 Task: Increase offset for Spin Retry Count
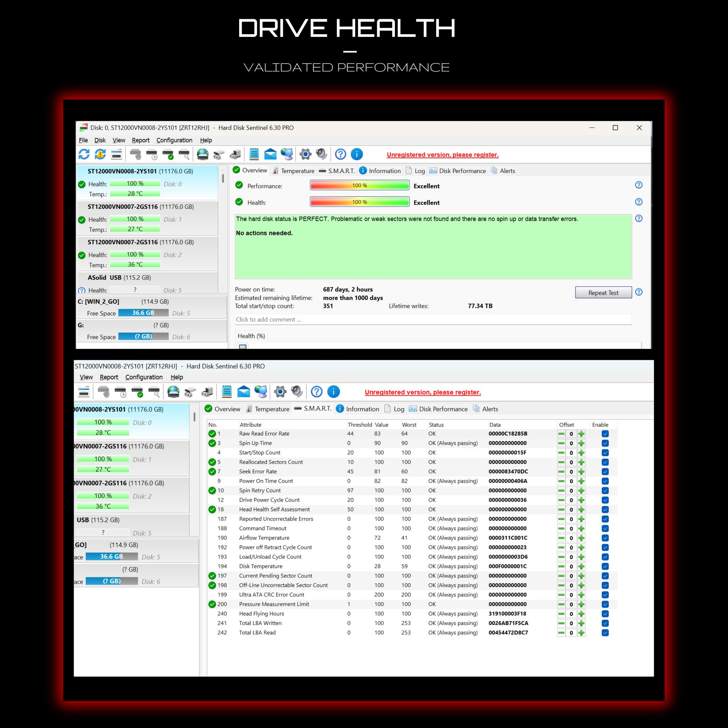[581, 491]
